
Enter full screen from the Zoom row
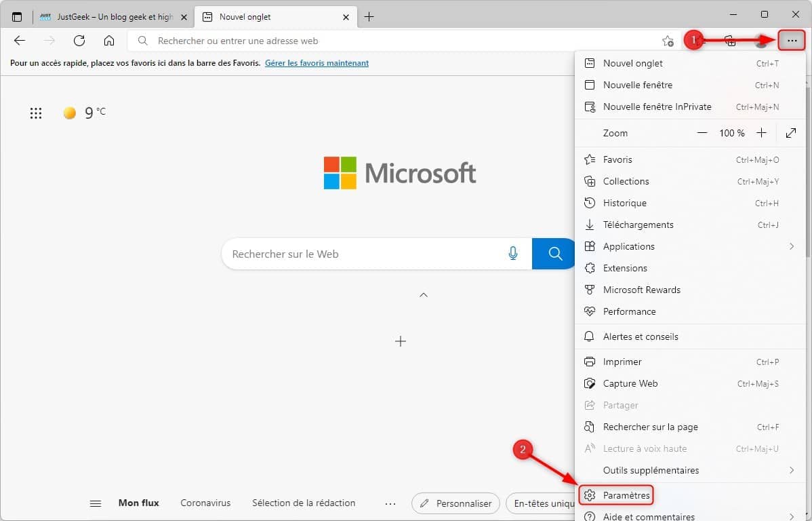click(791, 133)
